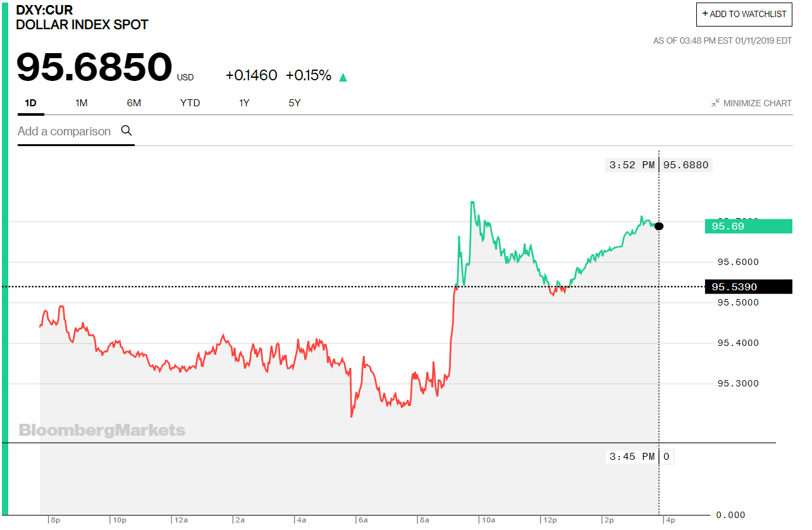Screen dimensions: 812x530
Task: Click the green 95.69 current price label
Action: click(748, 226)
